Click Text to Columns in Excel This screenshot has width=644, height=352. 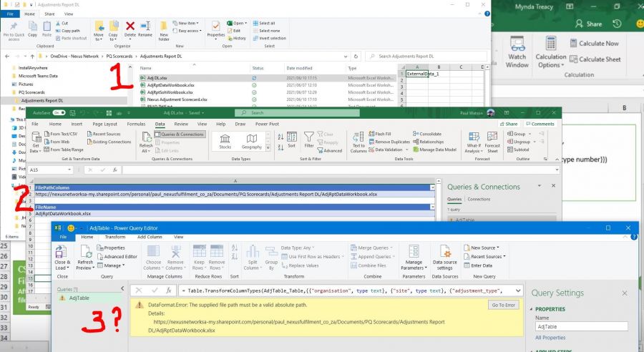point(358,142)
